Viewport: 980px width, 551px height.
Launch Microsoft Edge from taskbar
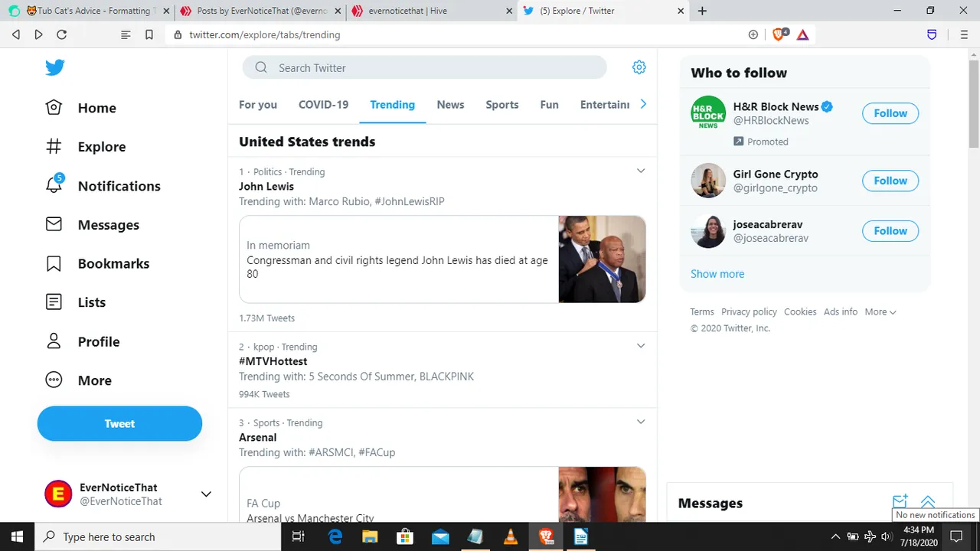[x=335, y=536]
